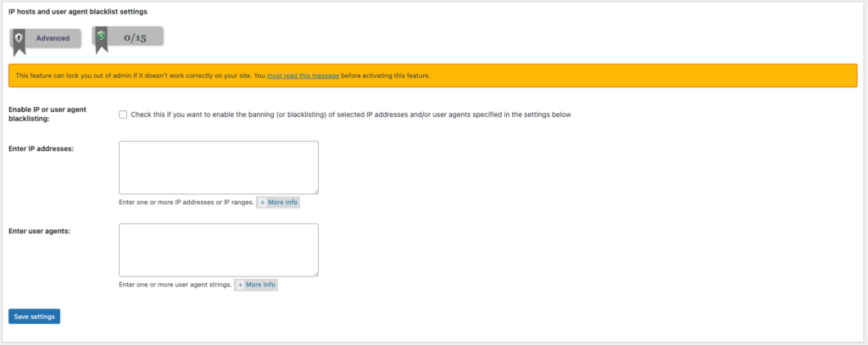Click inside the Enter IP addresses textarea
This screenshot has width=868, height=345.
[x=219, y=167]
